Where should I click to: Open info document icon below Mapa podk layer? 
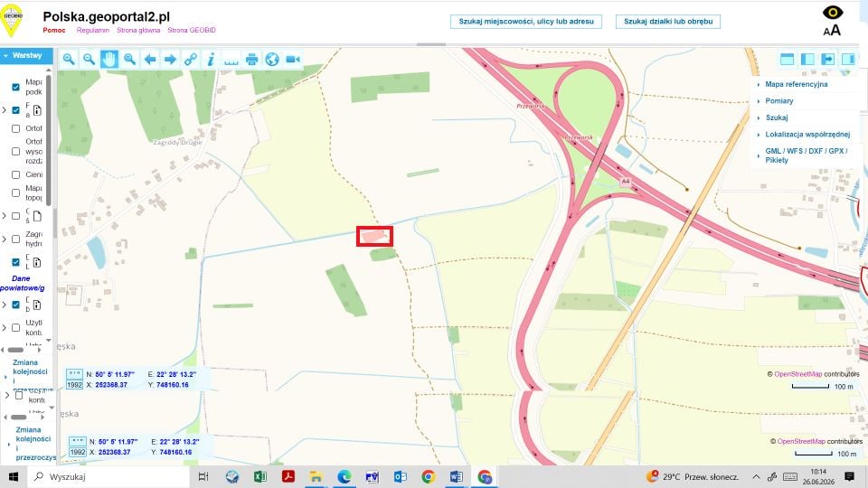tap(37, 110)
